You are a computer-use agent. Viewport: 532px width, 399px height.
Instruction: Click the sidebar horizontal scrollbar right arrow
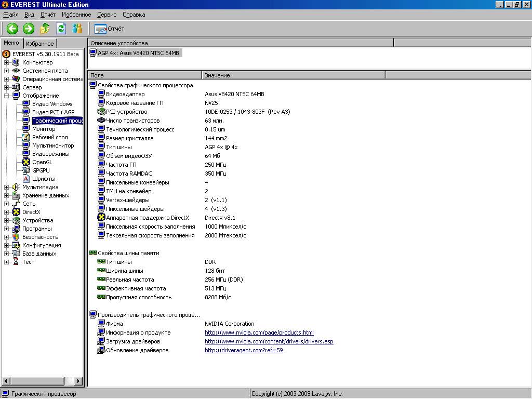(x=79, y=381)
